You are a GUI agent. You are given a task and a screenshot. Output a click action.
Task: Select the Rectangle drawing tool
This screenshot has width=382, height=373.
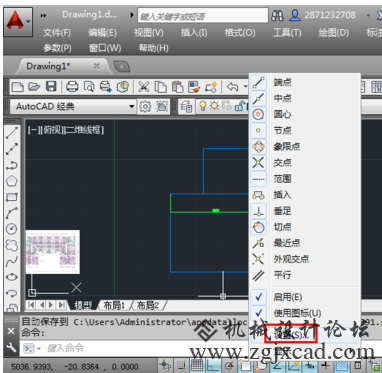[12, 197]
